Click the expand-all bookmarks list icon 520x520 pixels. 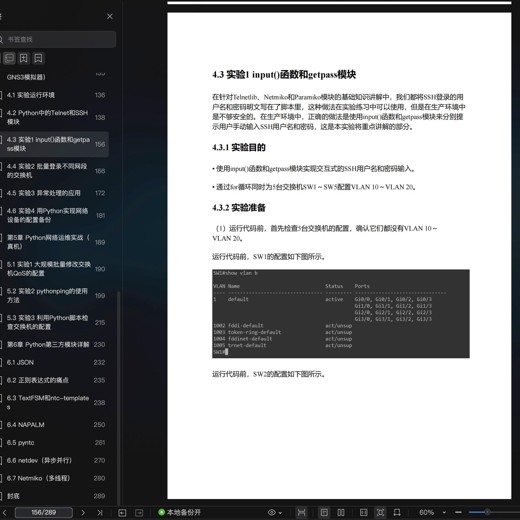pos(9,58)
